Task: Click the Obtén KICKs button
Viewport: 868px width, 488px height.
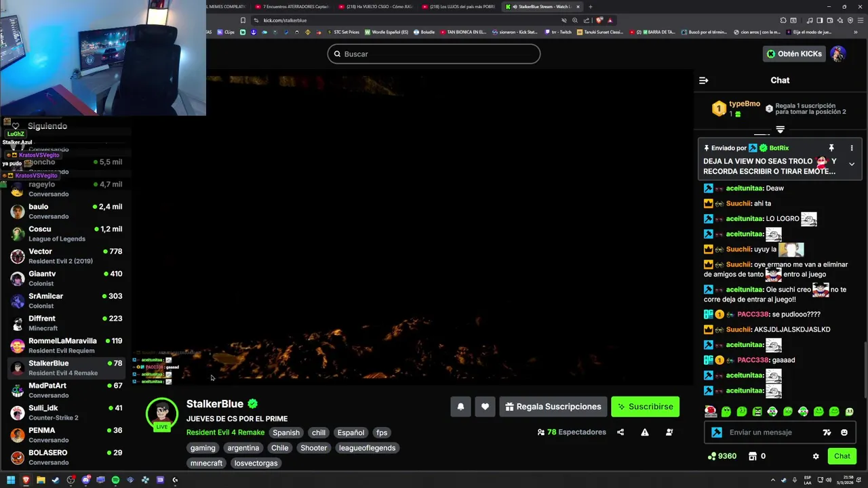Action: 794,54
